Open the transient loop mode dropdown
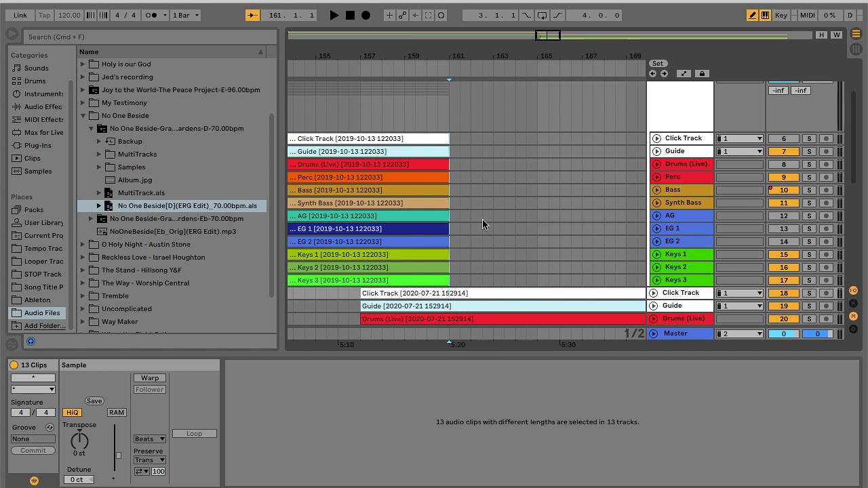 [x=141, y=471]
